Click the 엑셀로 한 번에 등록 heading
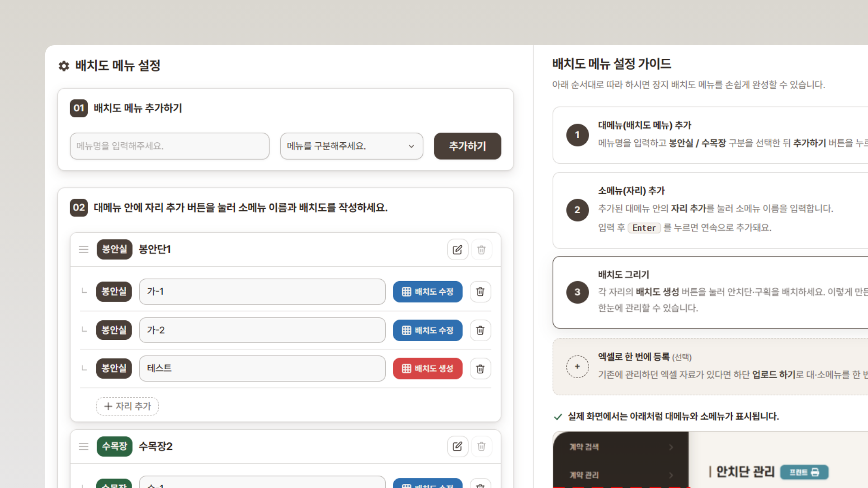This screenshot has height=488, width=868. [x=634, y=357]
